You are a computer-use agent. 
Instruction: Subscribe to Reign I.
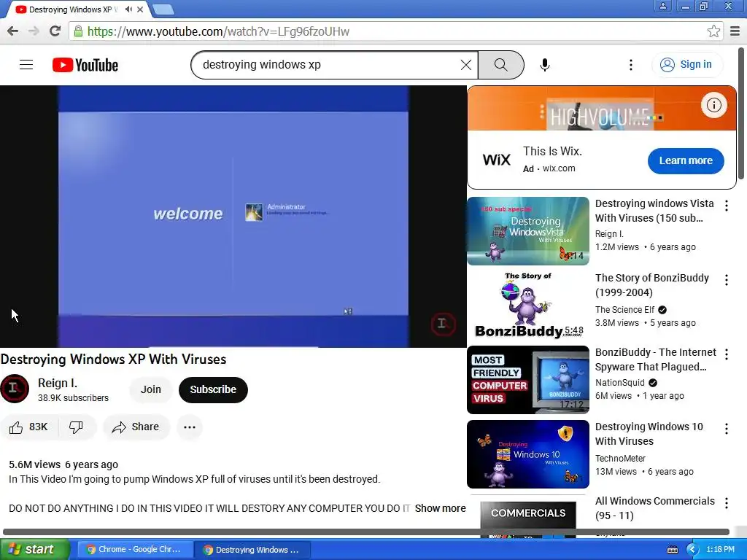pos(213,389)
